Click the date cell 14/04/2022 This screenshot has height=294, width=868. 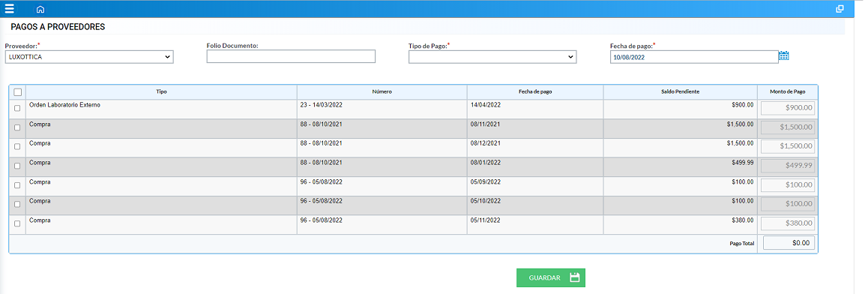tap(535, 109)
